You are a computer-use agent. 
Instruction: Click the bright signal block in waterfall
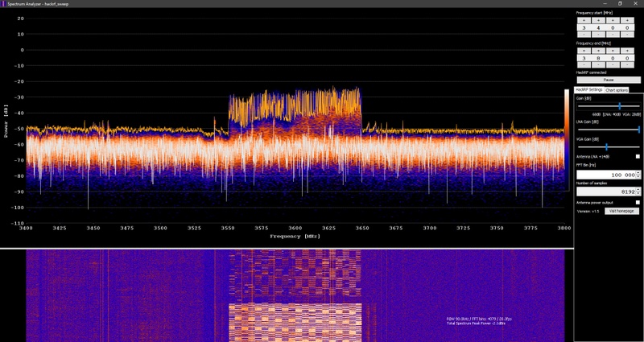tap(295, 323)
